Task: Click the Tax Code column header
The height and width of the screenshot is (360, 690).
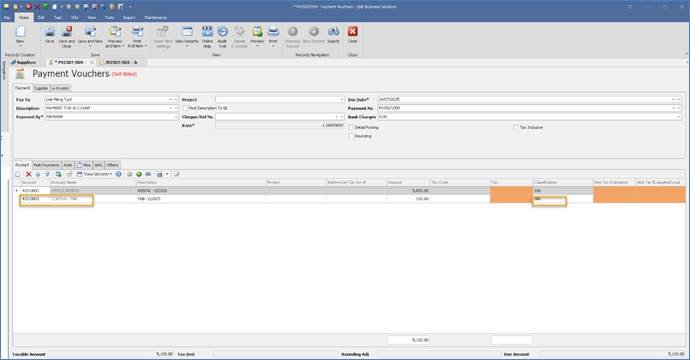Action: pos(459,182)
